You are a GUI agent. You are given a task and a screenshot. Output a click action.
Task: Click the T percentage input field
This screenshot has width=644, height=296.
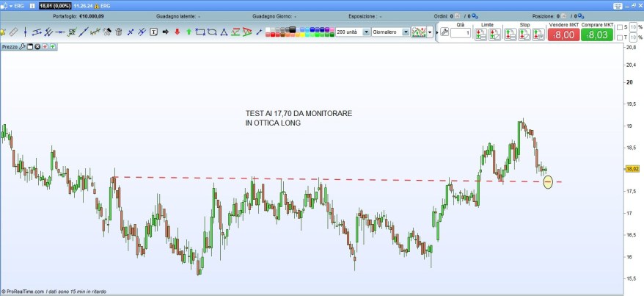tap(632, 37)
